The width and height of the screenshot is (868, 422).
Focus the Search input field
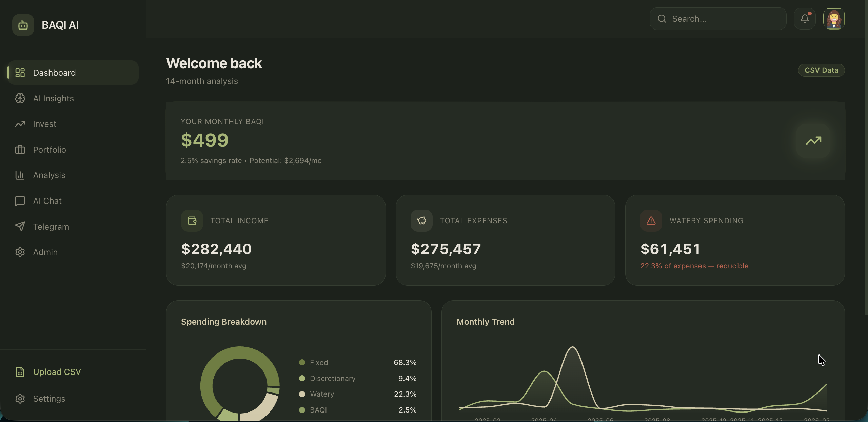tap(718, 19)
